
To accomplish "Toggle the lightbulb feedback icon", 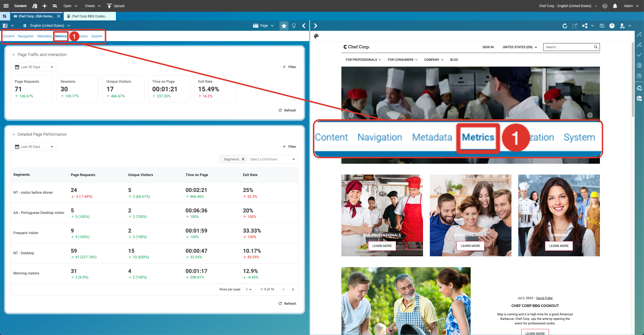I will pyautogui.click(x=294, y=25).
